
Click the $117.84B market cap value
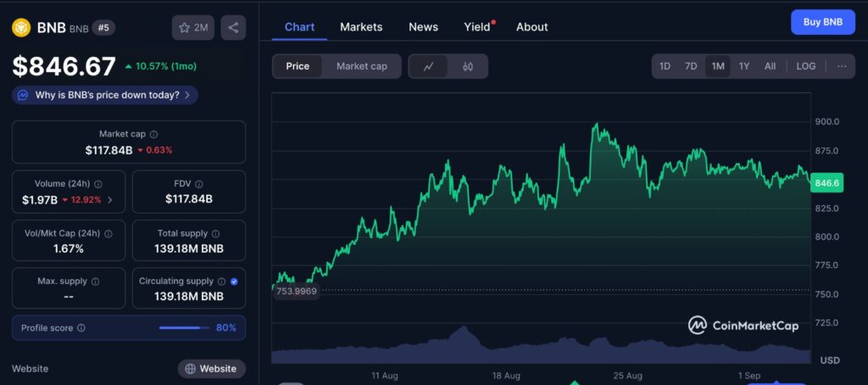[x=108, y=150]
